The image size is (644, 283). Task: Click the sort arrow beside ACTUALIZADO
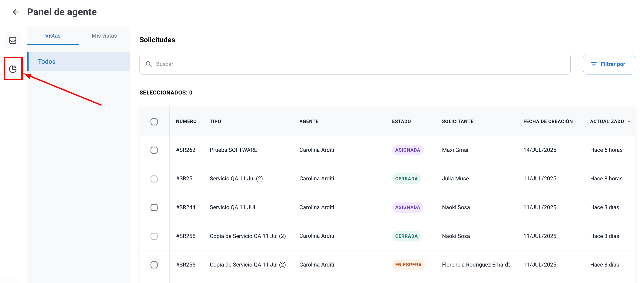[629, 122]
